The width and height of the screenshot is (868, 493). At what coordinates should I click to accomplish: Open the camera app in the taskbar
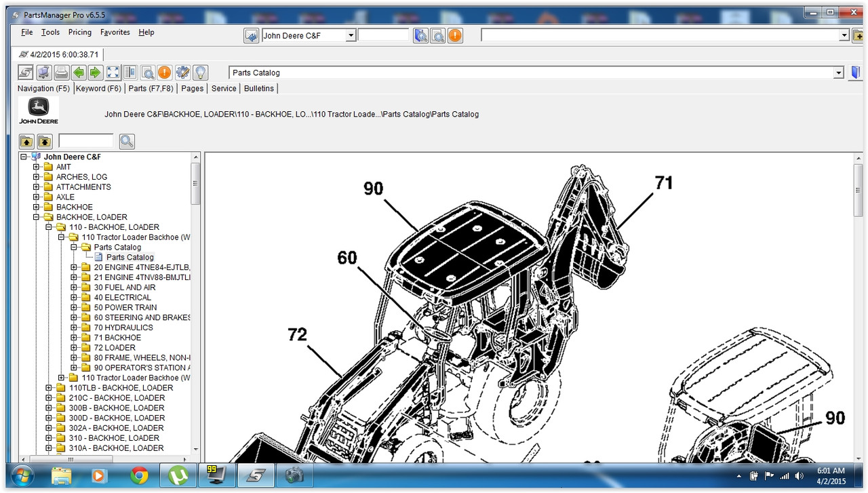click(x=294, y=476)
